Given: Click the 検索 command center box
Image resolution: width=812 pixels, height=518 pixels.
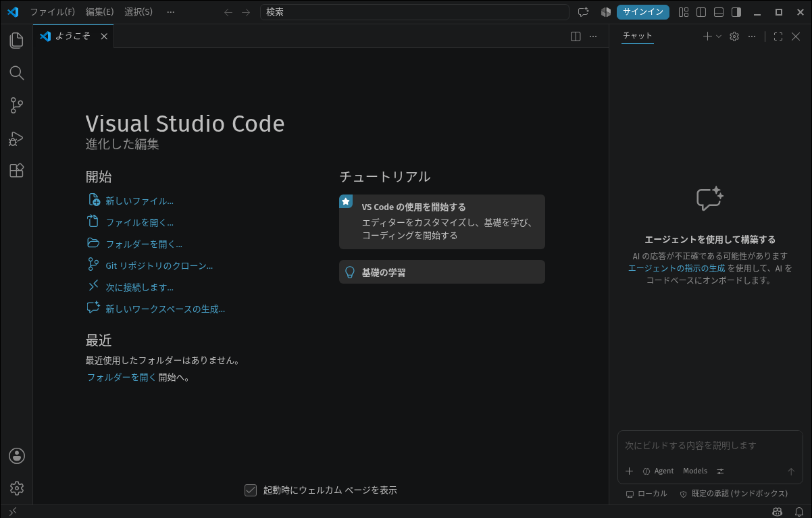Looking at the screenshot, I should pos(415,12).
